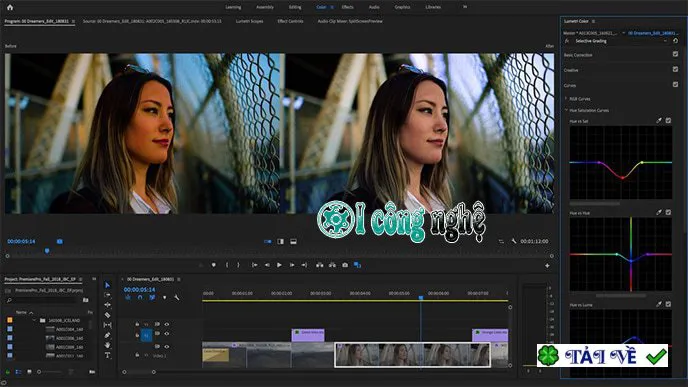The width and height of the screenshot is (688, 387).
Task: Open the Lumetri Scopes panel tab
Action: (249, 21)
